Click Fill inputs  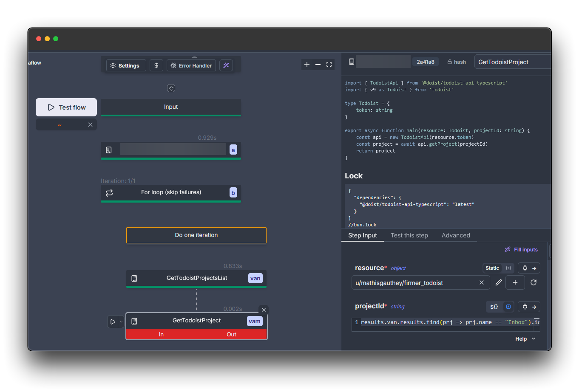point(521,250)
